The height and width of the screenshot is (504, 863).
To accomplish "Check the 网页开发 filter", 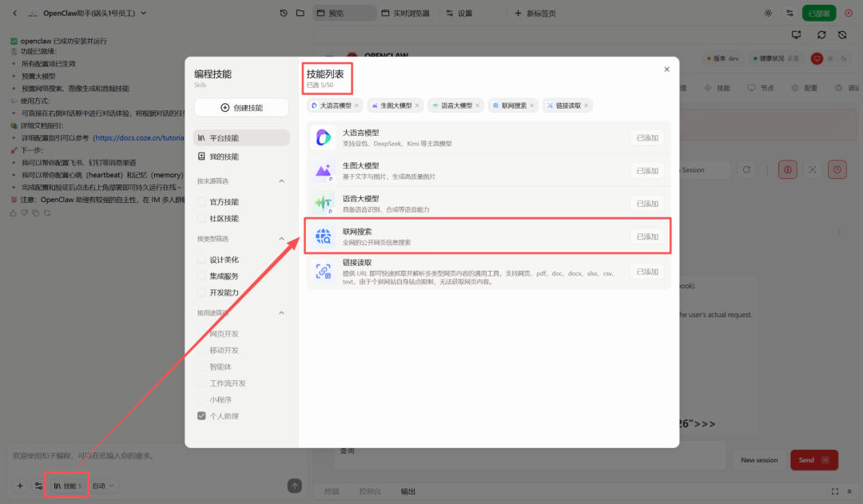I will pos(201,334).
